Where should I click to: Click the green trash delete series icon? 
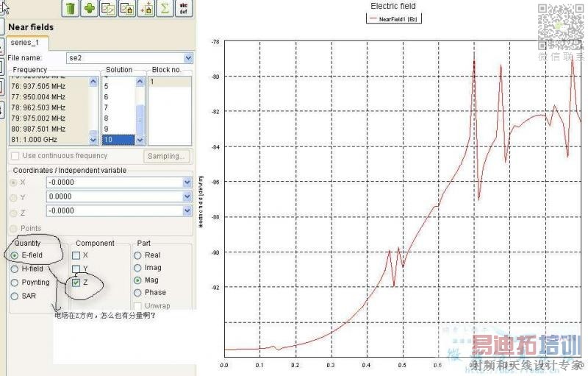pos(71,8)
